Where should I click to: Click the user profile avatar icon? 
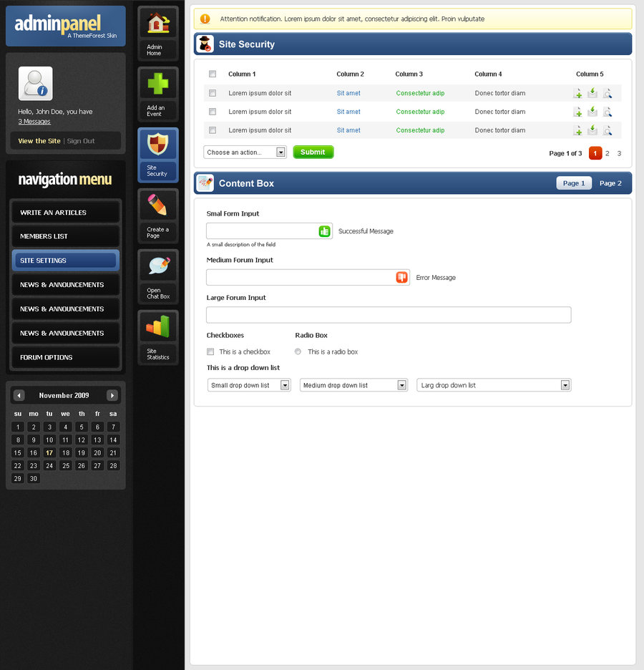[x=36, y=83]
